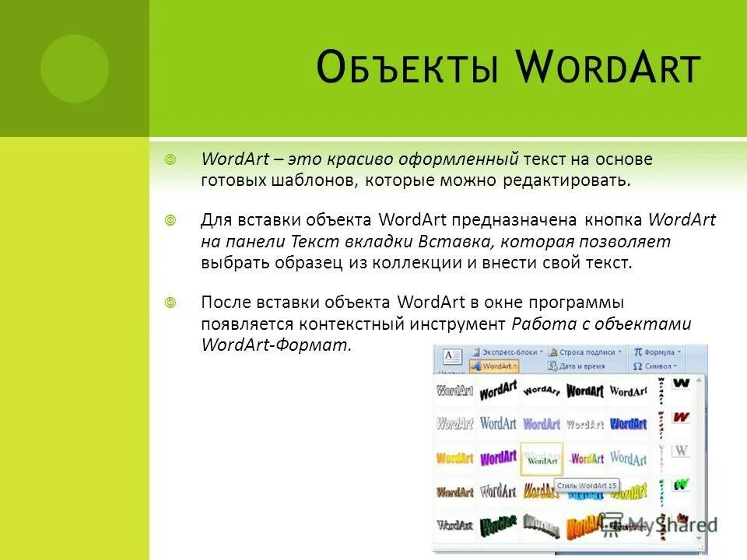Select the brown textured WordArt style
Viewport: 747px width, 560px height.
[x=454, y=492]
